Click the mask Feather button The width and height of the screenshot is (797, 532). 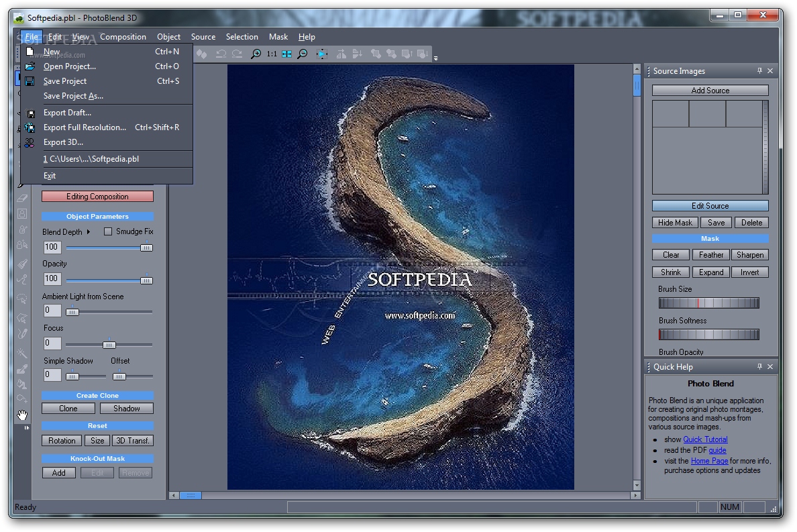click(x=710, y=255)
